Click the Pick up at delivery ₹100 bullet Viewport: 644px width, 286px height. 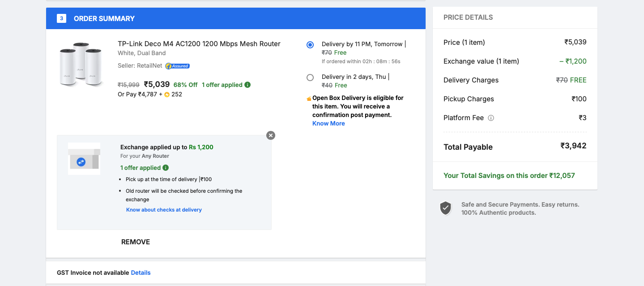coord(169,179)
